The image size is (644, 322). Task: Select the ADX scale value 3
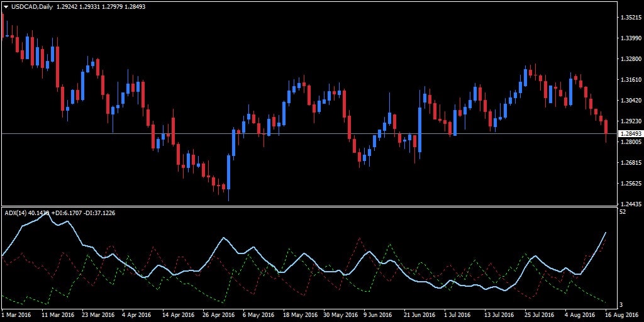621,305
